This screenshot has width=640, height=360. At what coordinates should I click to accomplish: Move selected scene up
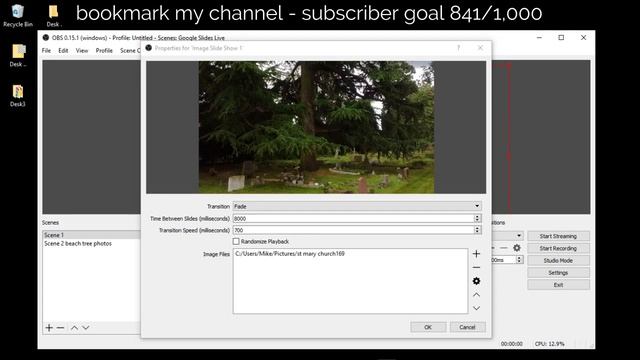click(x=74, y=328)
